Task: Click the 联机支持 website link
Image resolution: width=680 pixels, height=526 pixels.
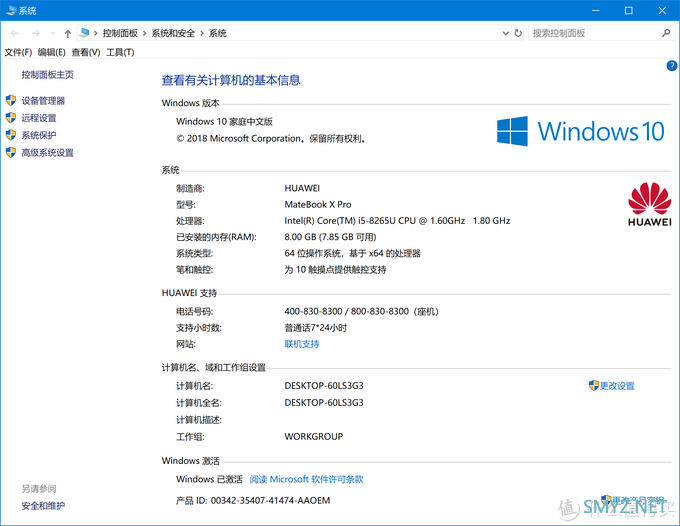Action: pyautogui.click(x=302, y=344)
